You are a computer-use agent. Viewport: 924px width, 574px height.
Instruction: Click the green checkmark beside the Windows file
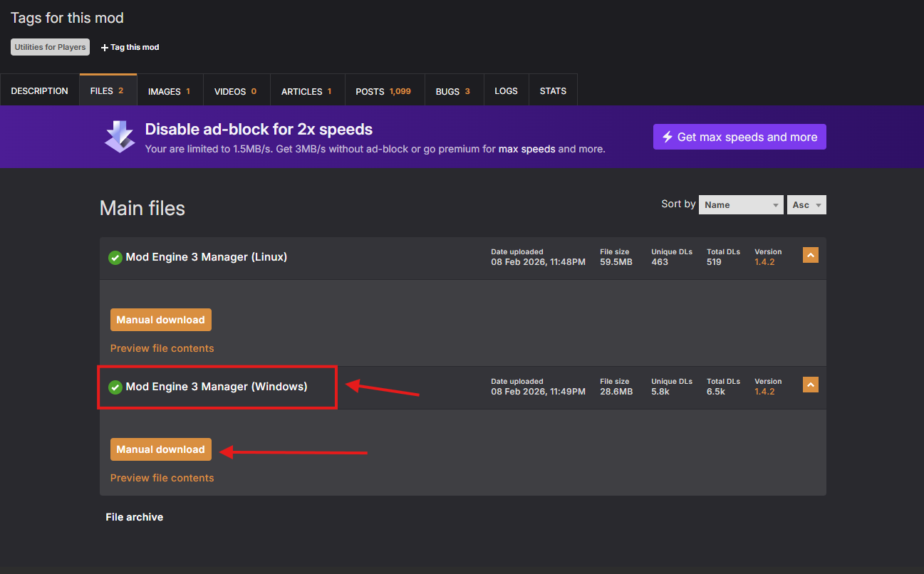(x=115, y=387)
